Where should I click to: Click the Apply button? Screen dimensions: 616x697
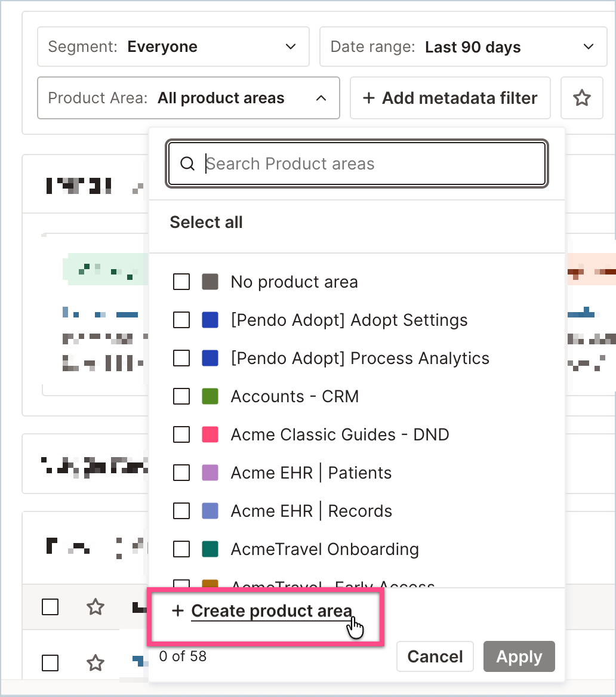[519, 656]
